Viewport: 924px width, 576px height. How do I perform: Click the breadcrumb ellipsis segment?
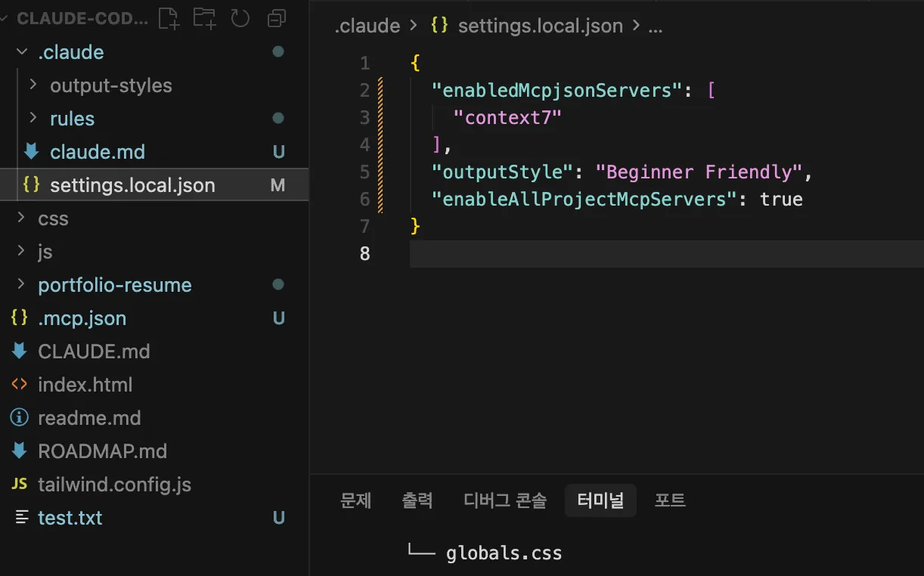[x=656, y=27]
